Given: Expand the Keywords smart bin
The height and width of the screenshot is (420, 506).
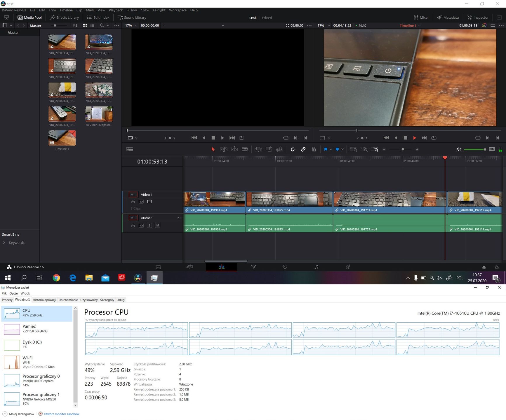Looking at the screenshot, I should (x=4, y=243).
